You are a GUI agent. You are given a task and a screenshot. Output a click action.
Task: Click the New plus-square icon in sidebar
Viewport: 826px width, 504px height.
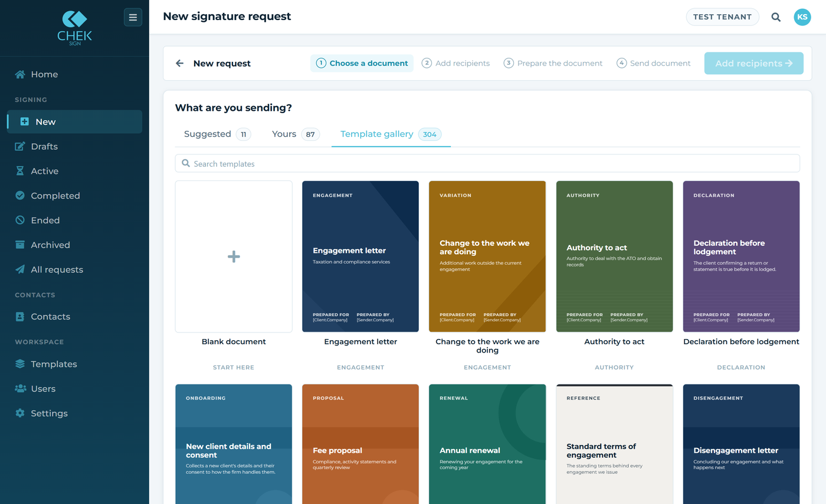tap(25, 122)
